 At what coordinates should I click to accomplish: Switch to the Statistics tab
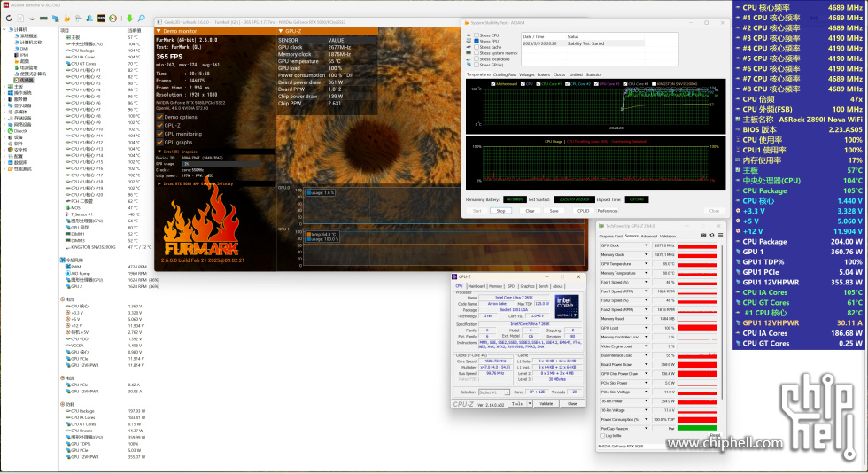point(593,74)
